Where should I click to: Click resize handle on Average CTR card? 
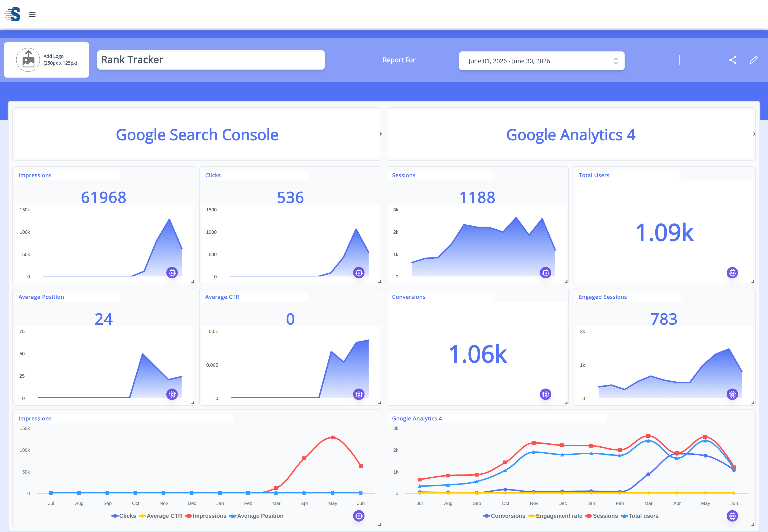(x=379, y=403)
